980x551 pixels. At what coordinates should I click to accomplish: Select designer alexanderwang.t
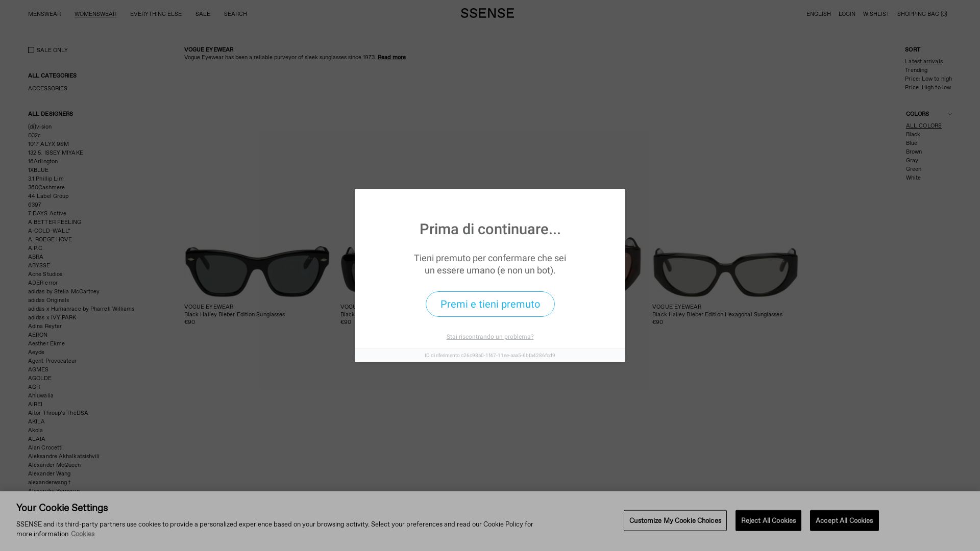point(50,482)
